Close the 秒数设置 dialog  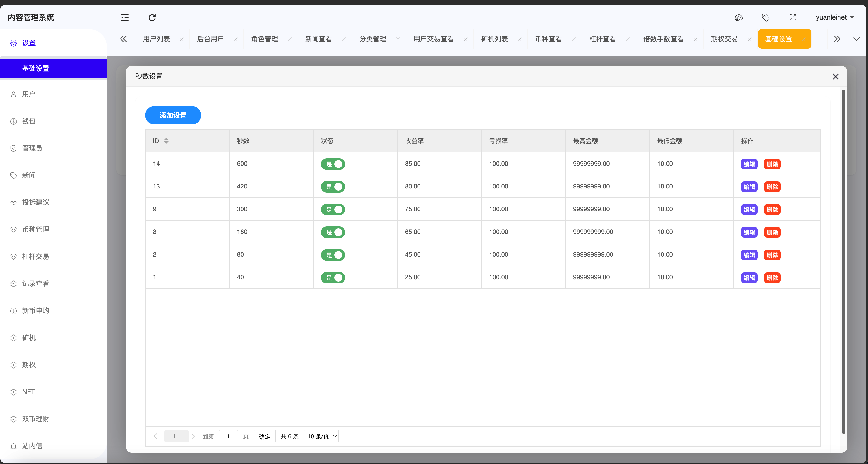(835, 77)
